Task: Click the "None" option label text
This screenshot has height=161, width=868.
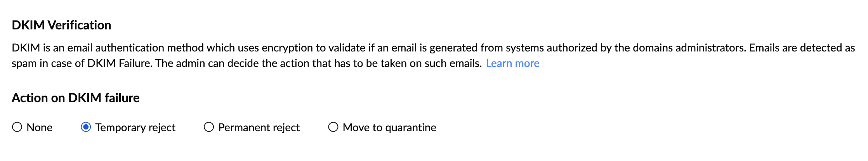Action: click(x=39, y=127)
